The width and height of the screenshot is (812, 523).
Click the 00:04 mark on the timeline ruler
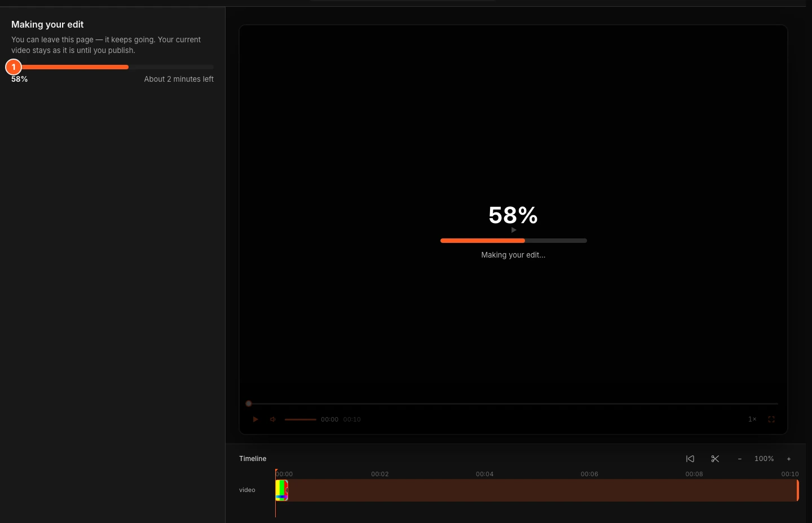pos(484,474)
